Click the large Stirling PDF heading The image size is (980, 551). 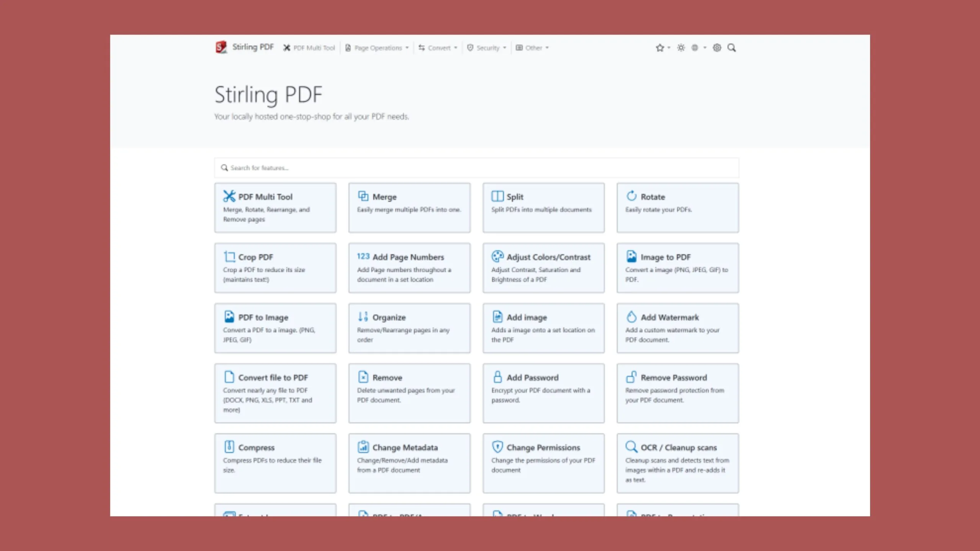[x=268, y=95]
